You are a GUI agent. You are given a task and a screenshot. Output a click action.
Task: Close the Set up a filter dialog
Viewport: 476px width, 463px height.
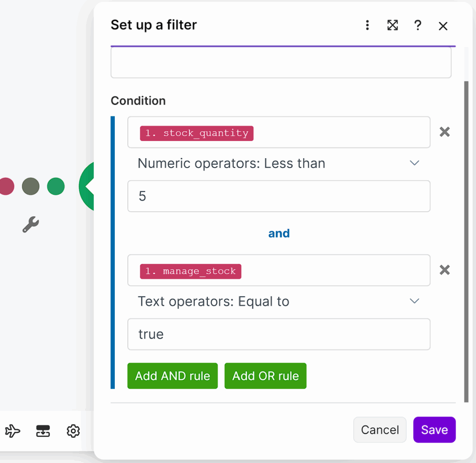pyautogui.click(x=443, y=26)
